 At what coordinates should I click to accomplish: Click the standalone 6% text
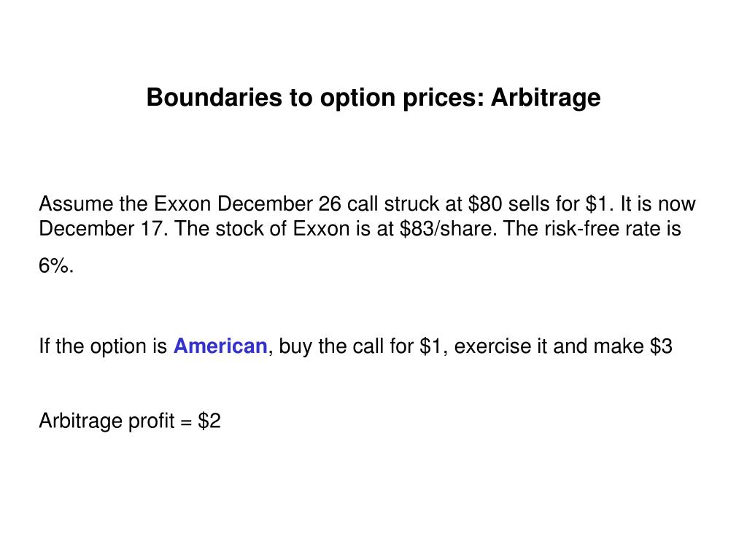coord(56,265)
